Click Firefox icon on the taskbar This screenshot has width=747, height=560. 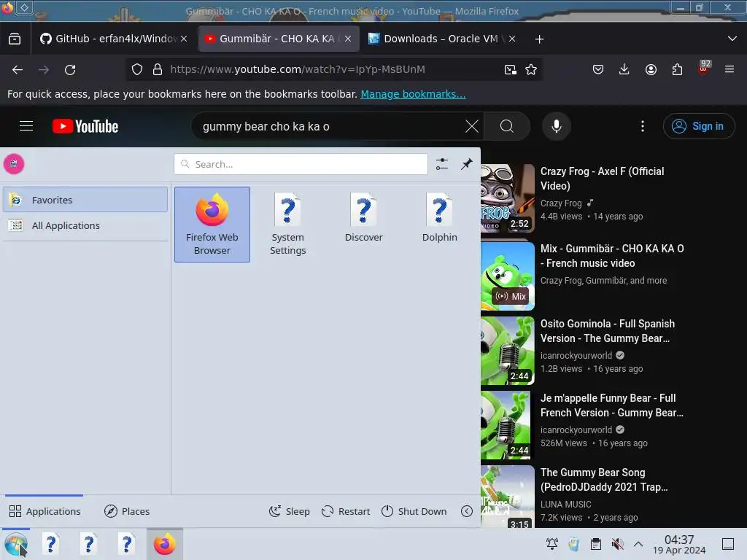click(x=164, y=544)
